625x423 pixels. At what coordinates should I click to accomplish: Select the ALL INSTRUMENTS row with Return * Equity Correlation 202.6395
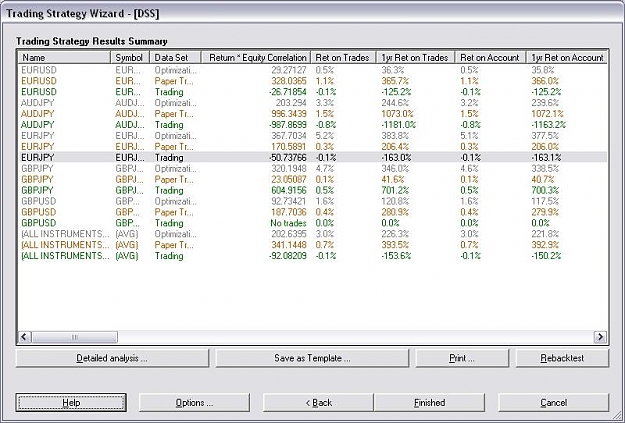coord(312,234)
